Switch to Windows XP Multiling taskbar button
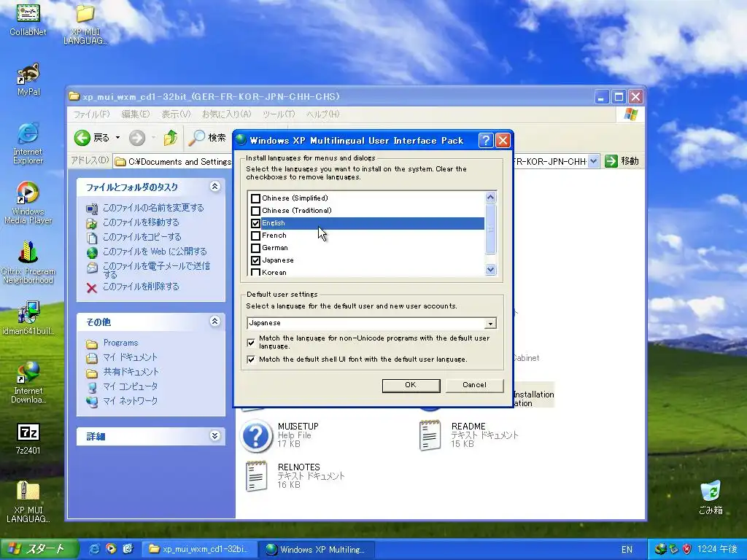This screenshot has width=747, height=560. coord(317,549)
